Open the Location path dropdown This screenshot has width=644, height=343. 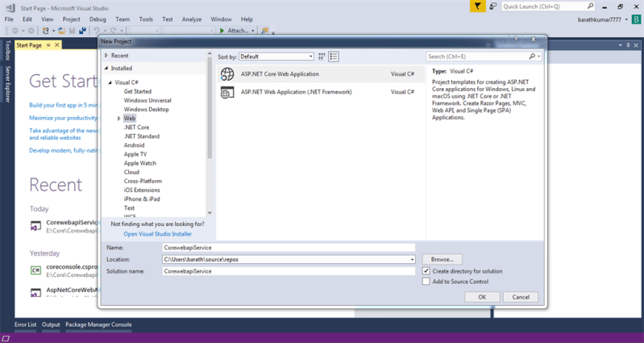tap(412, 260)
